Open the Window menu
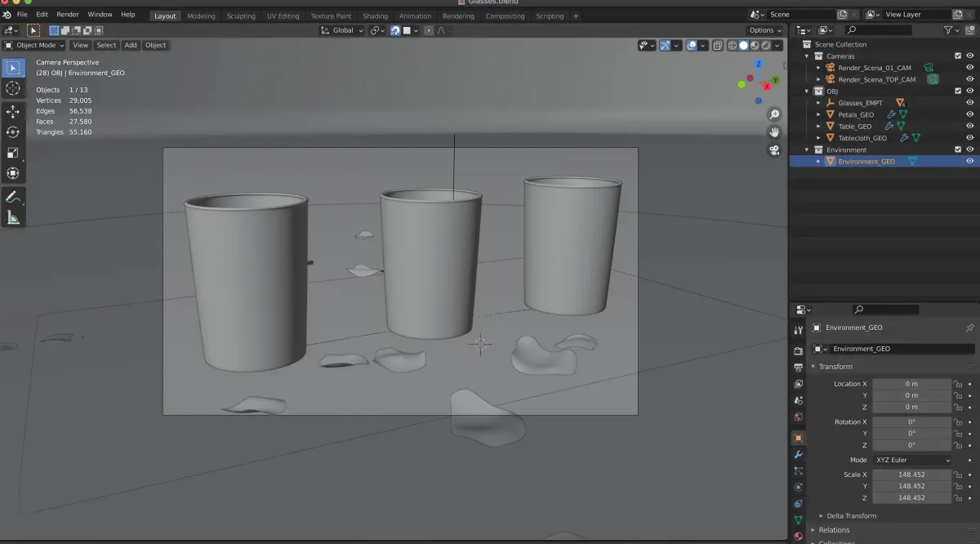This screenshot has width=980, height=544. pos(100,15)
